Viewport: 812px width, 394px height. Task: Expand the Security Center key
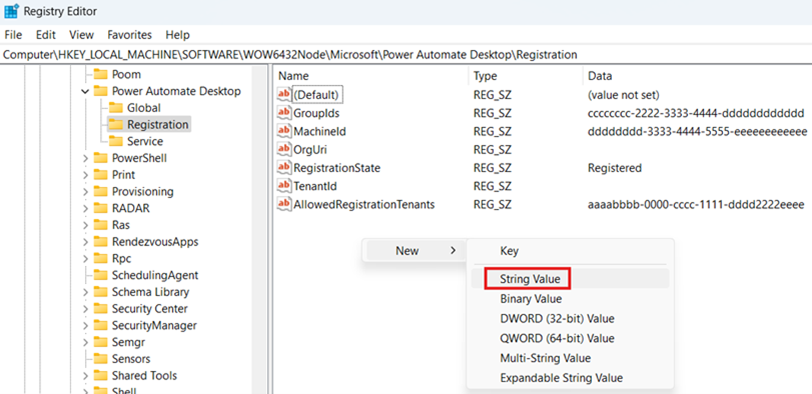(85, 309)
